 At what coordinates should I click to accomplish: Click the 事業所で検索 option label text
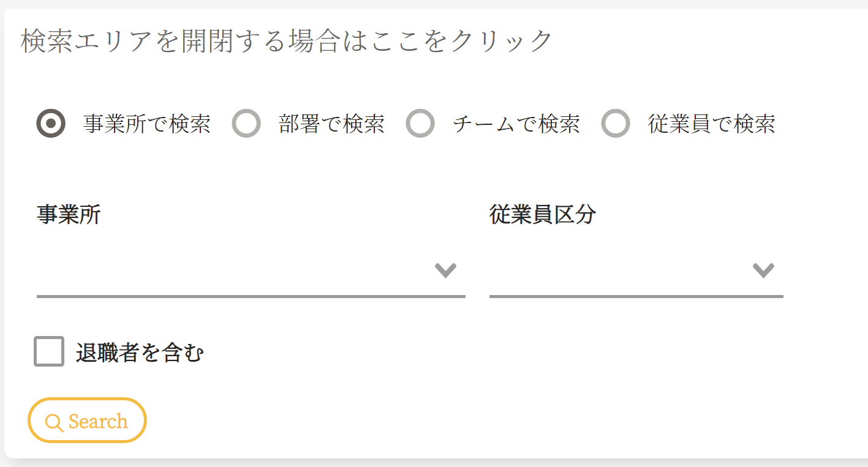147,124
